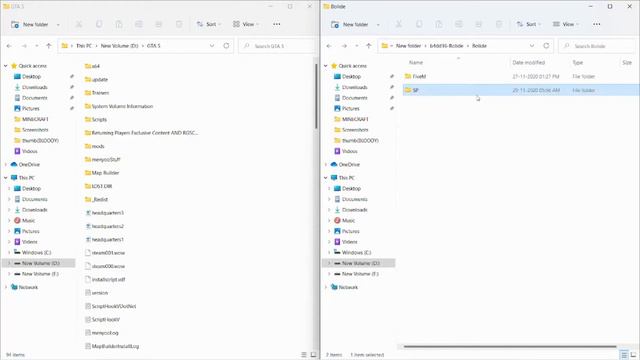Click New folder breadcrumb in Bolide address bar

[408, 46]
